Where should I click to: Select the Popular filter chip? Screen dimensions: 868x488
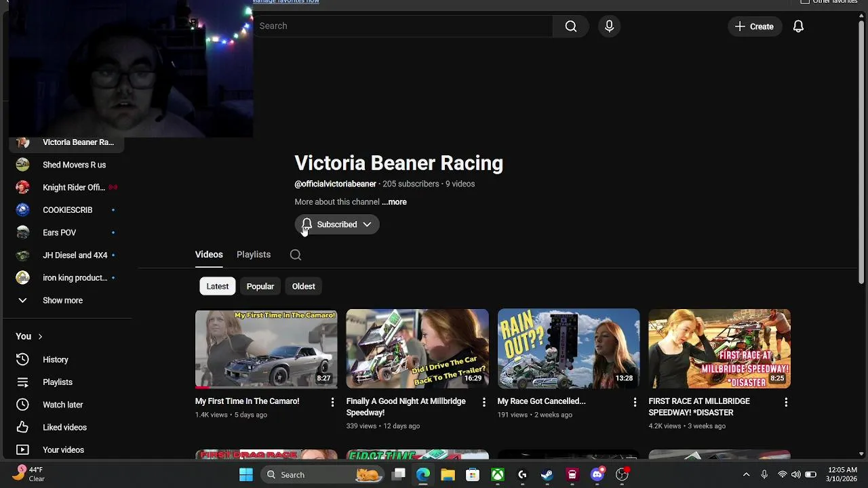[260, 286]
